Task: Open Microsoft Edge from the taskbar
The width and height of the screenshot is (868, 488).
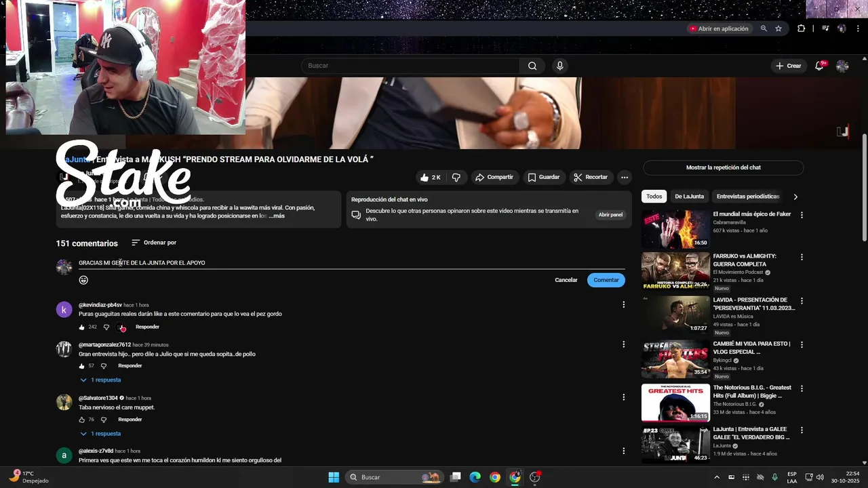Action: [475, 477]
